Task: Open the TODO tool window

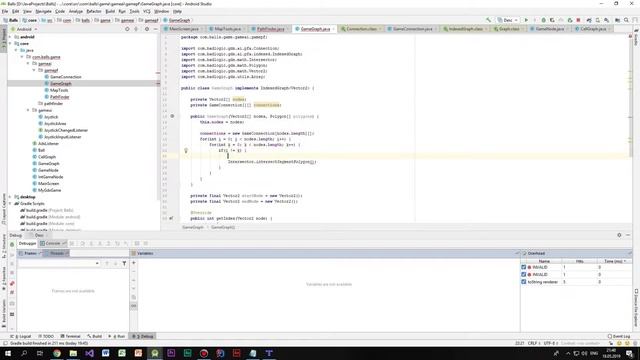Action: [46, 336]
